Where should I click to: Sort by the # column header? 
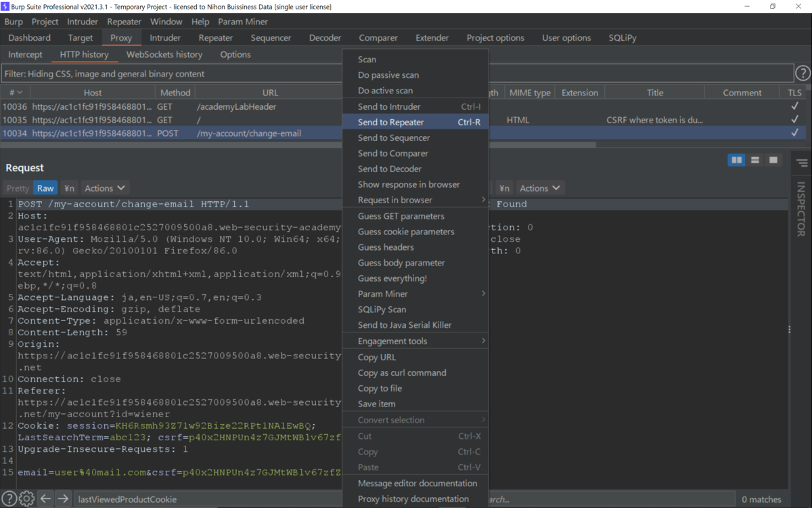pyautogui.click(x=15, y=93)
